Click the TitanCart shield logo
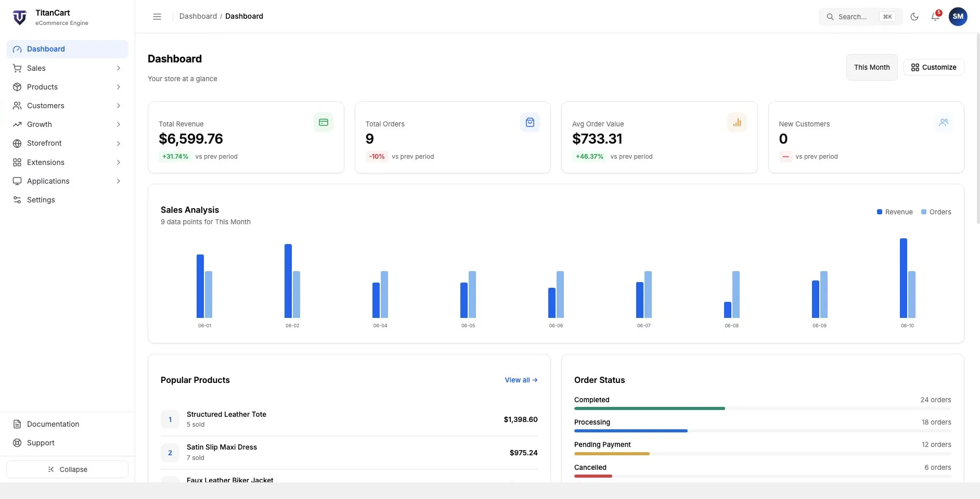This screenshot has height=499, width=980. tap(20, 17)
